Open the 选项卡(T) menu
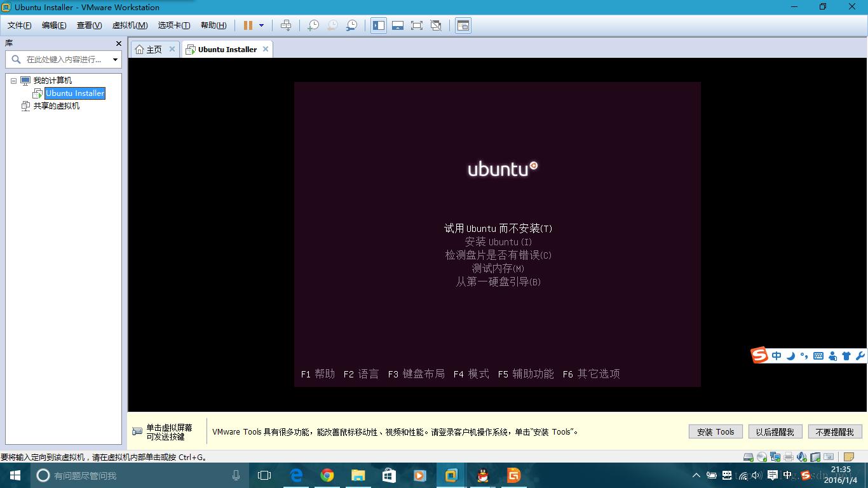 click(x=174, y=25)
